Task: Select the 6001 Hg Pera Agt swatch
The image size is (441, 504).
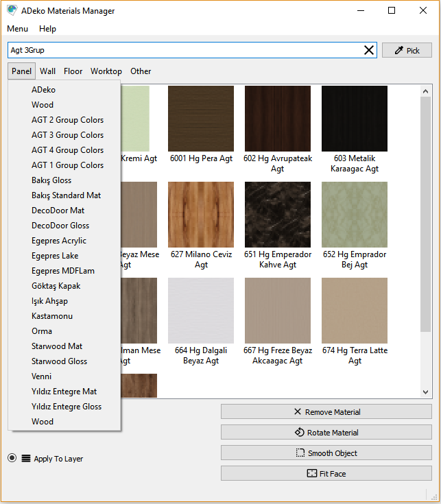Action: click(x=201, y=119)
